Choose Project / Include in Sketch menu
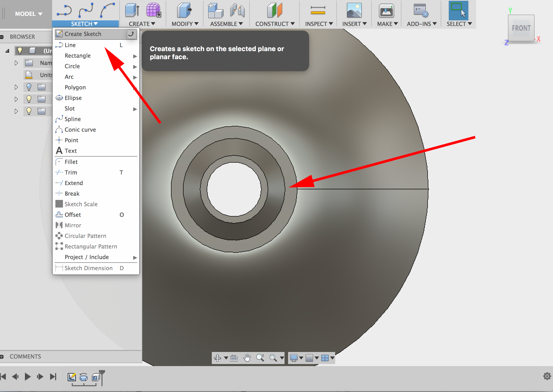Screen dimensions: 553x392 pyautogui.click(x=96, y=257)
